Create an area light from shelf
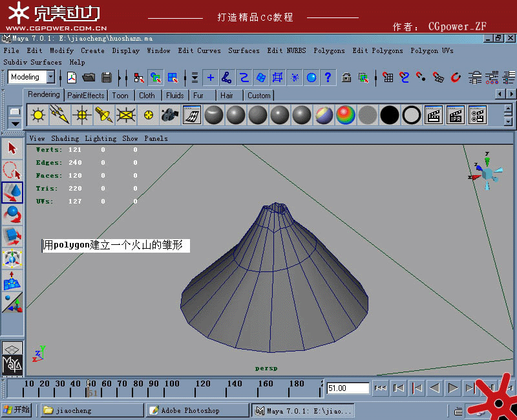517x420 pixels. point(125,115)
